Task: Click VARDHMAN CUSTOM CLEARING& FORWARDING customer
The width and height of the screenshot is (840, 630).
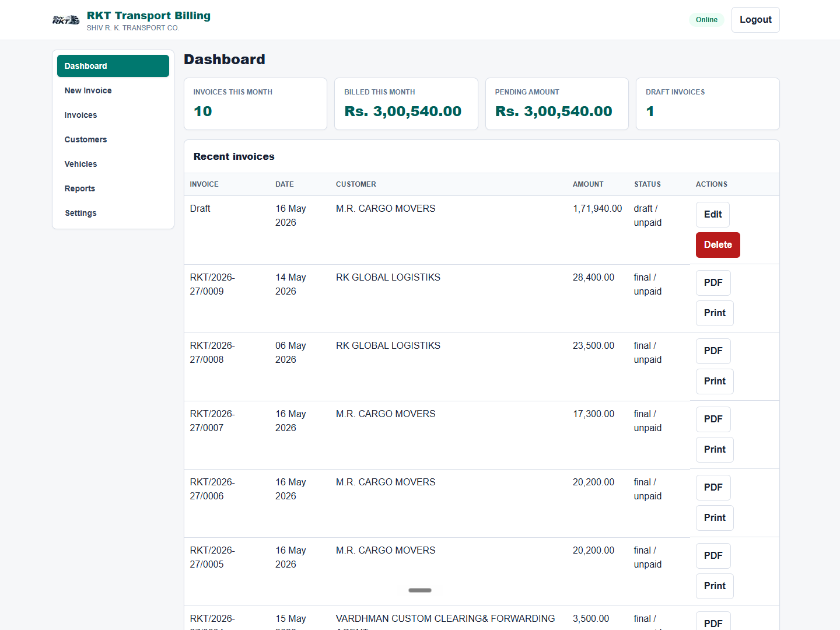Action: click(446, 621)
